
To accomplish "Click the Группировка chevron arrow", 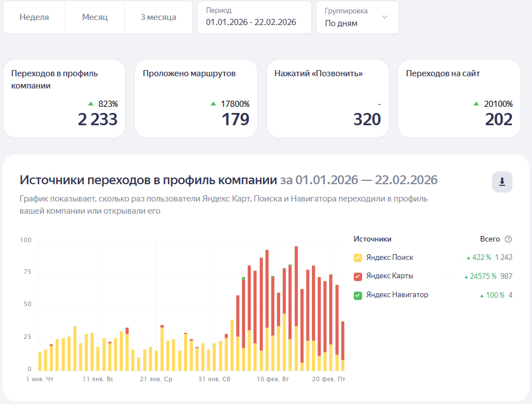I will tap(385, 17).
